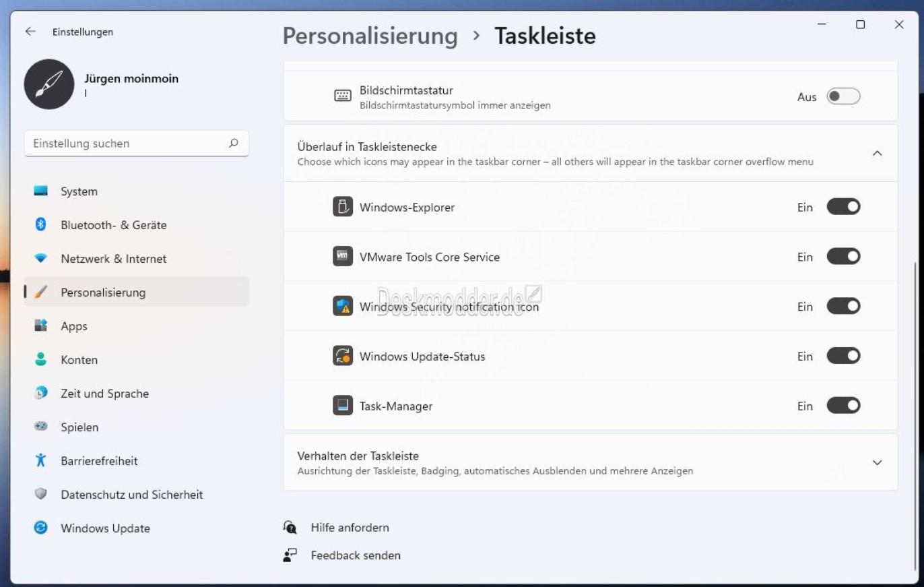Viewport: 924px width, 587px height.
Task: Click the Task-Manager label text
Action: 396,406
